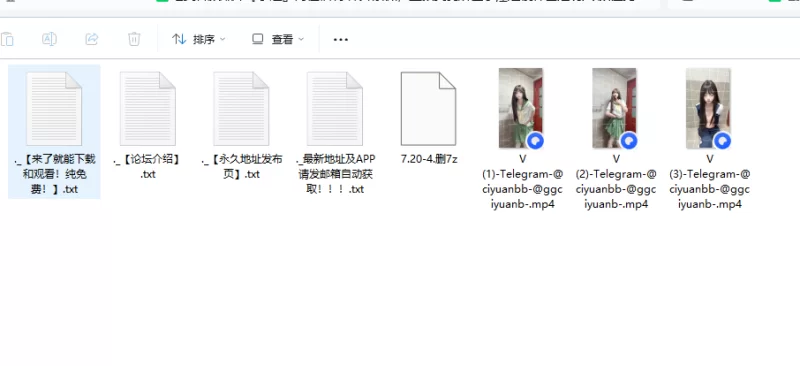Click file name 7.20-4.删7z
800x366 pixels.
click(x=429, y=159)
